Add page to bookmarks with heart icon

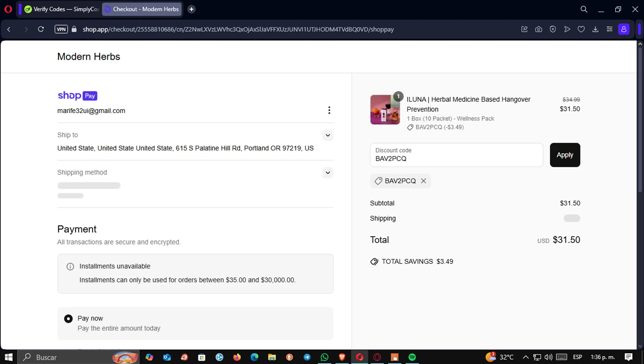coord(581,29)
